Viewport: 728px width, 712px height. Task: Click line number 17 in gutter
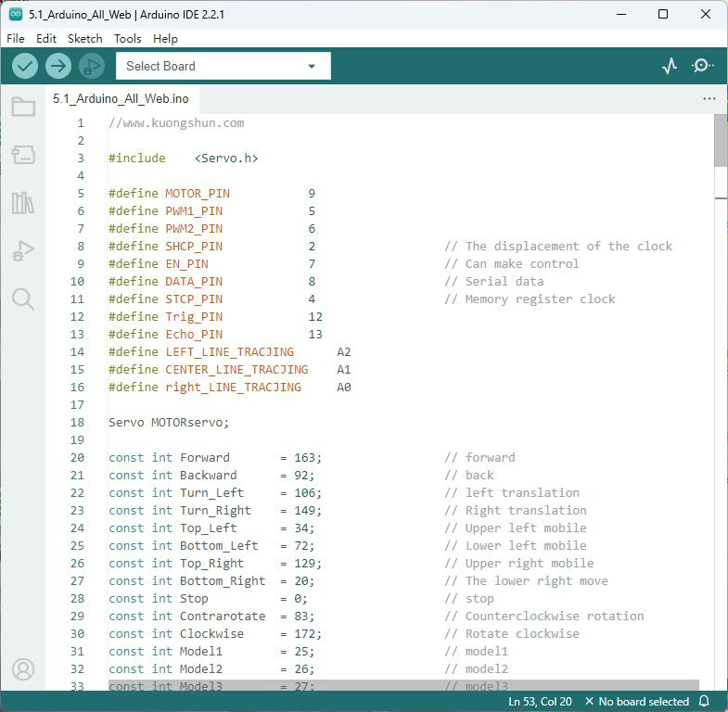77,405
